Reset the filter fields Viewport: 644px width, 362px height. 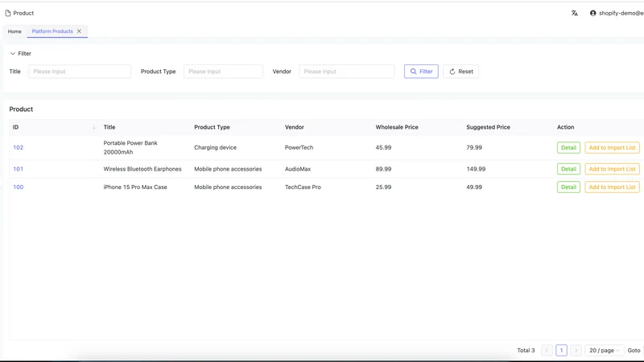pos(460,72)
